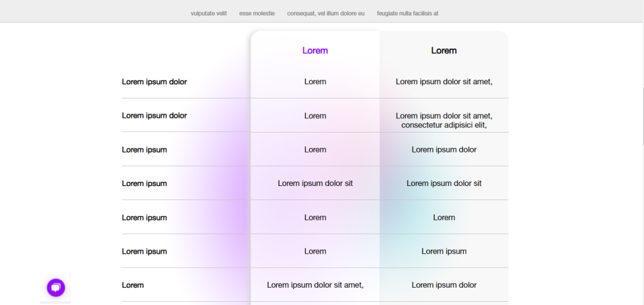Image resolution: width=644 pixels, height=305 pixels.
Task: Open the "esse molestie" menu link
Action: click(257, 14)
